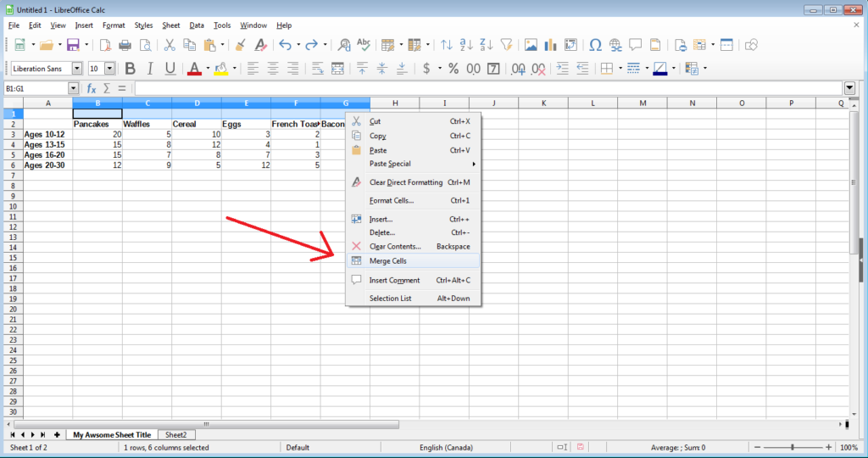Open the Function Wizard fx icon
The height and width of the screenshot is (458, 868).
[92, 88]
